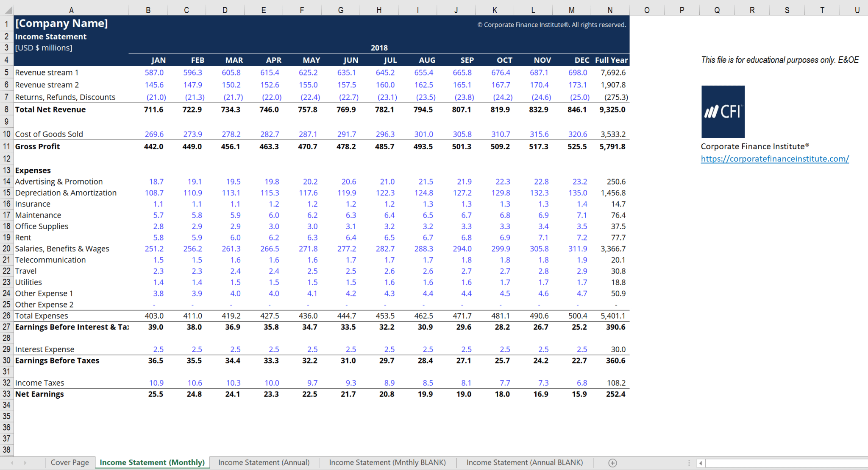The height and width of the screenshot is (470, 868).
Task: Select the Total Net Revenue label cell
Action: 50,109
